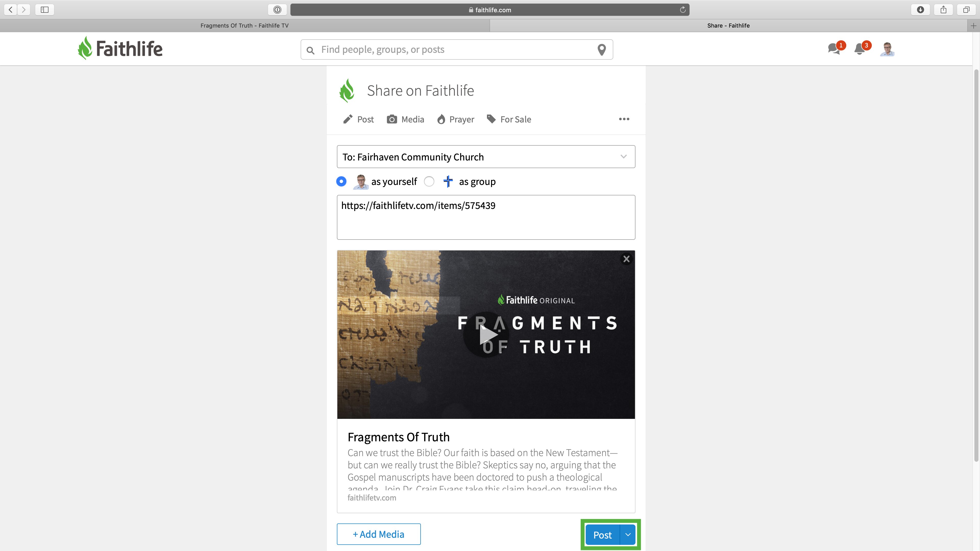Open messages with one unread badge
The width and height of the screenshot is (980, 551).
836,49
